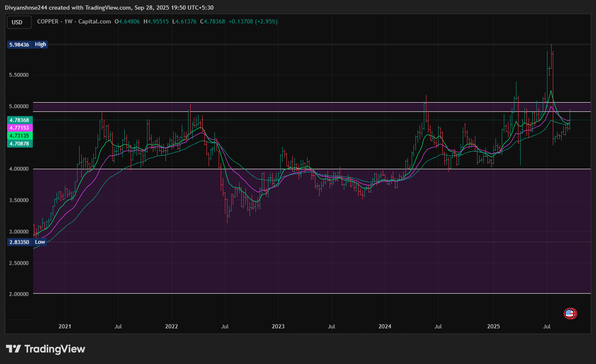Click the 4.78368 current price tag on axis

tap(20, 120)
